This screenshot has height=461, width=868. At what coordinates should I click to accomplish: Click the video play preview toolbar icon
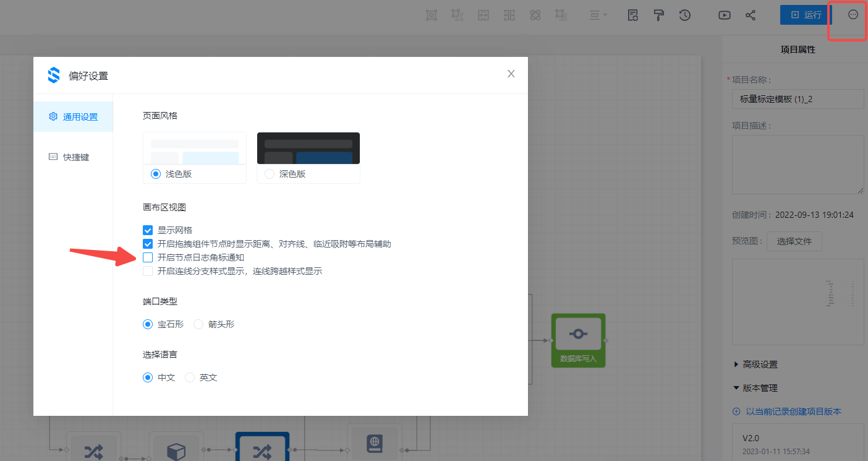pos(725,15)
